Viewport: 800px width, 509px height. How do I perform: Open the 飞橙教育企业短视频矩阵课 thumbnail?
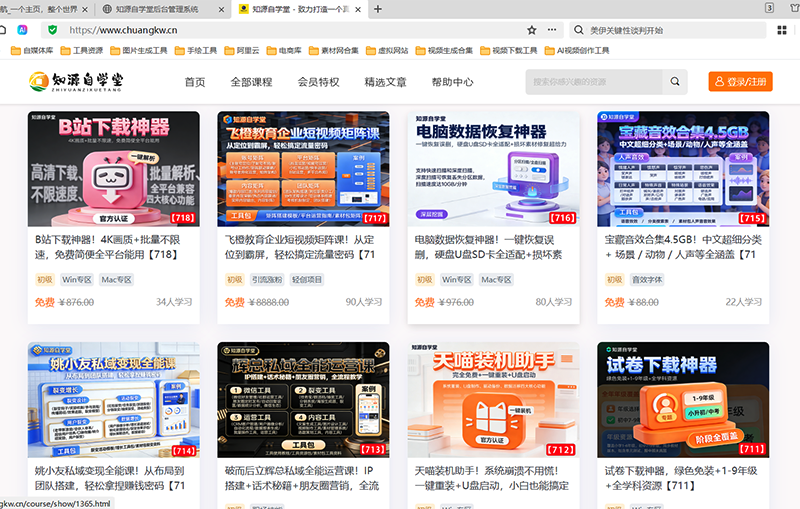(304, 169)
